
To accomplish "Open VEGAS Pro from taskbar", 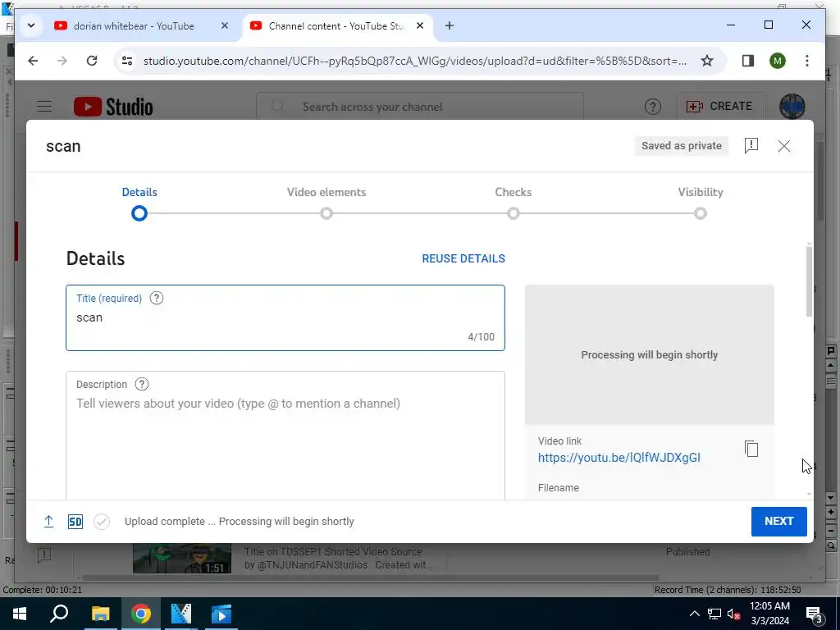I will pyautogui.click(x=181, y=614).
